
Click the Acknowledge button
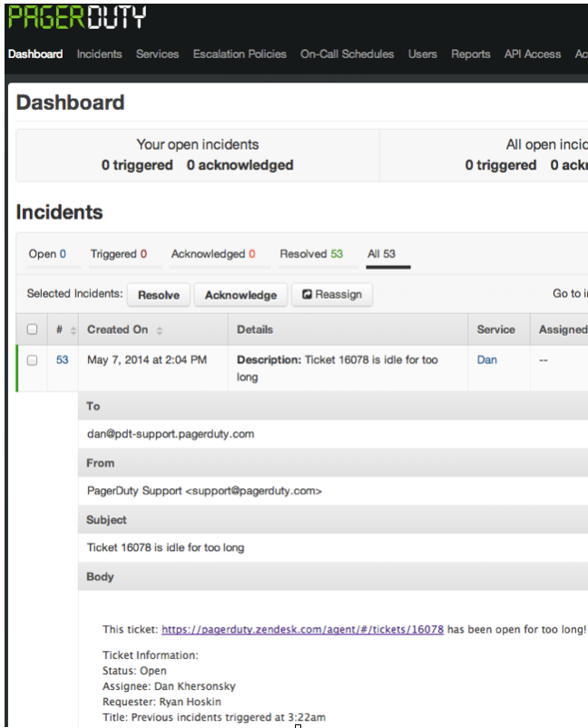pyautogui.click(x=240, y=295)
